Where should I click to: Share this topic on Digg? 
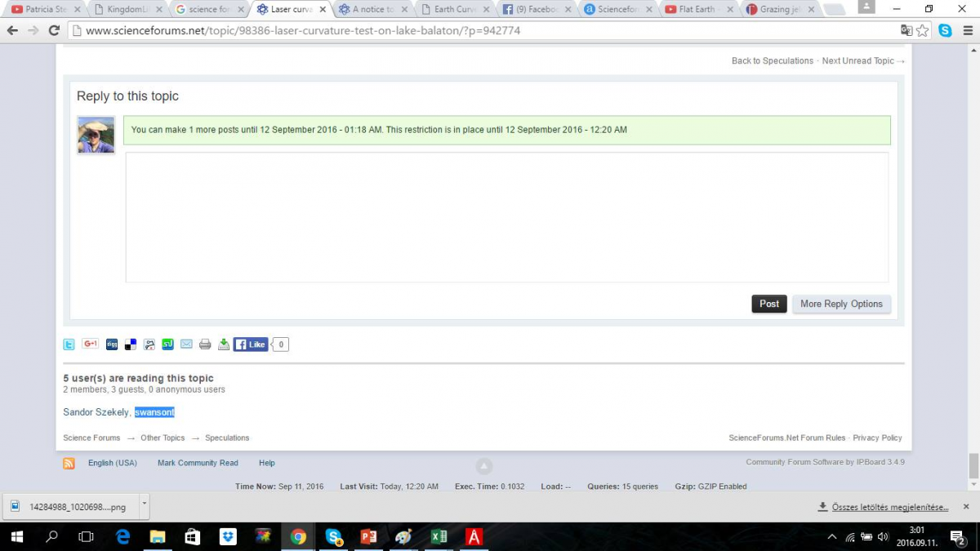(x=111, y=344)
